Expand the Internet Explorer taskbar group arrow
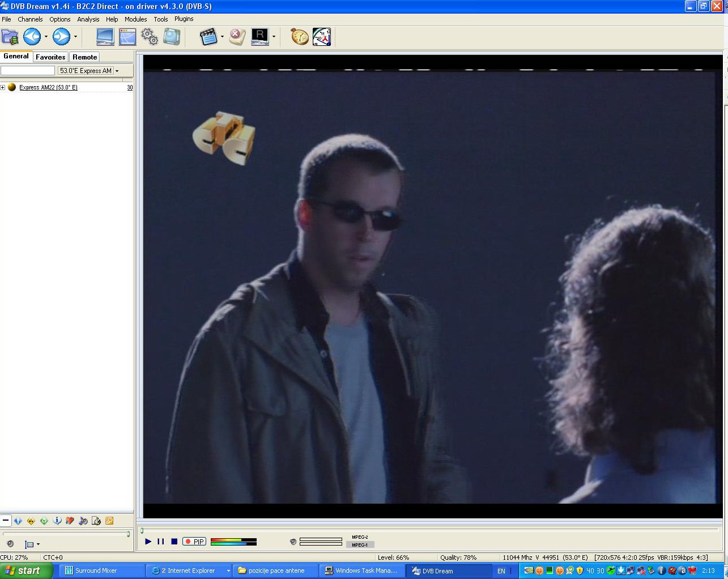The height and width of the screenshot is (579, 728). [x=228, y=571]
